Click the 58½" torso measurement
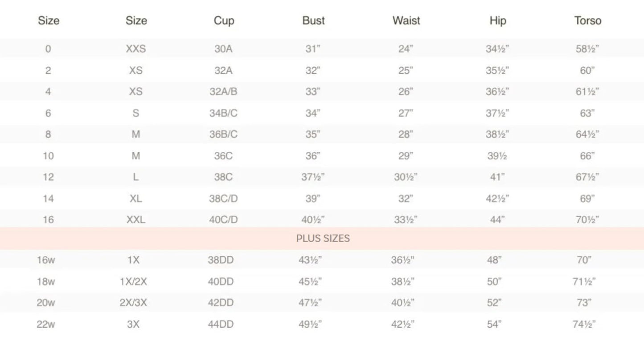This screenshot has height=337, width=644. [x=587, y=49]
